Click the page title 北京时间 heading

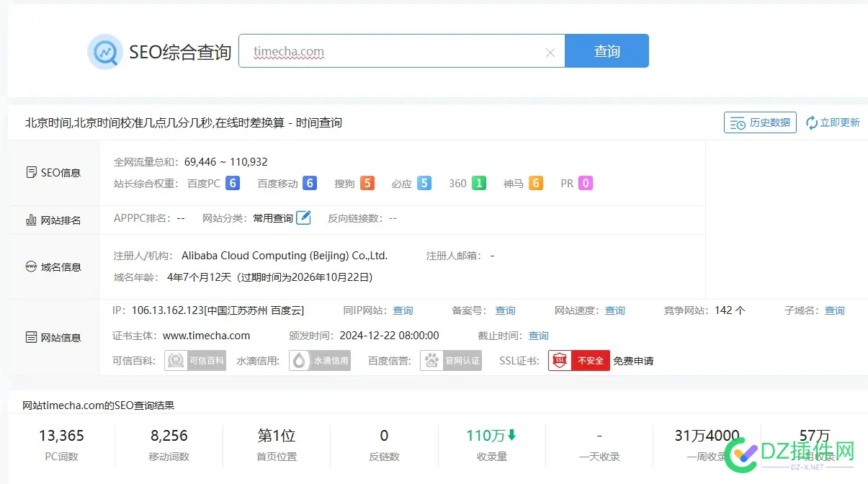tap(184, 122)
